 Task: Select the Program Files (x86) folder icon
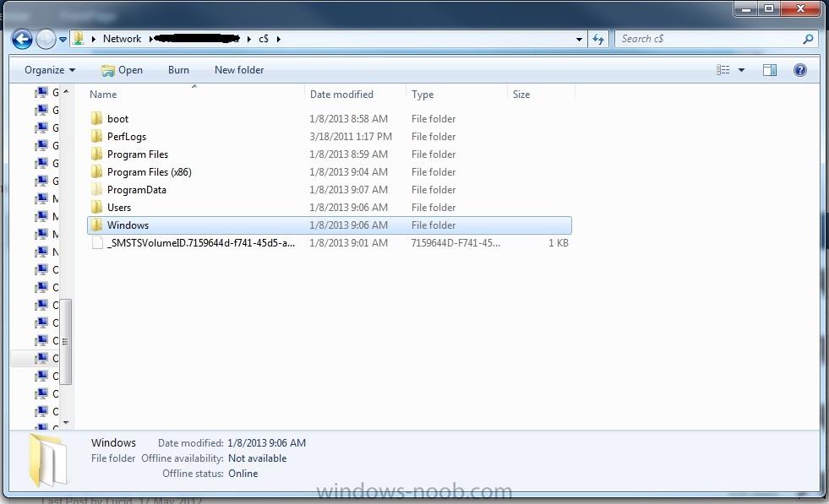(x=96, y=171)
